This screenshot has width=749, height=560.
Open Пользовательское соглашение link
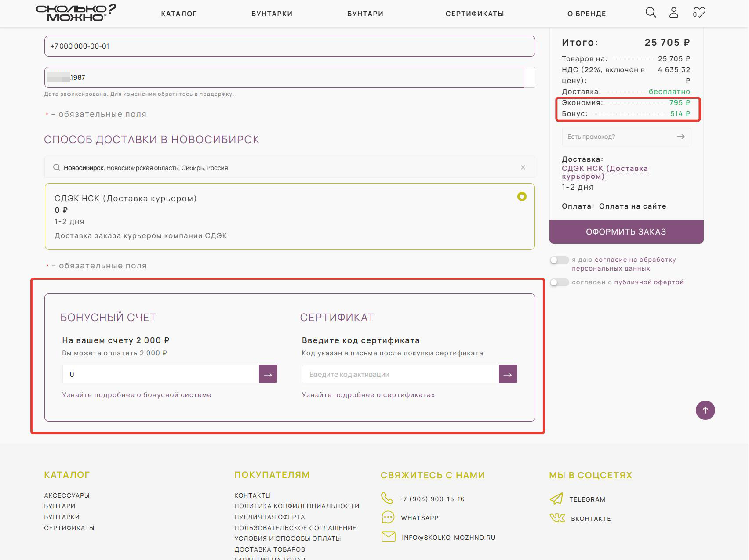point(295,528)
